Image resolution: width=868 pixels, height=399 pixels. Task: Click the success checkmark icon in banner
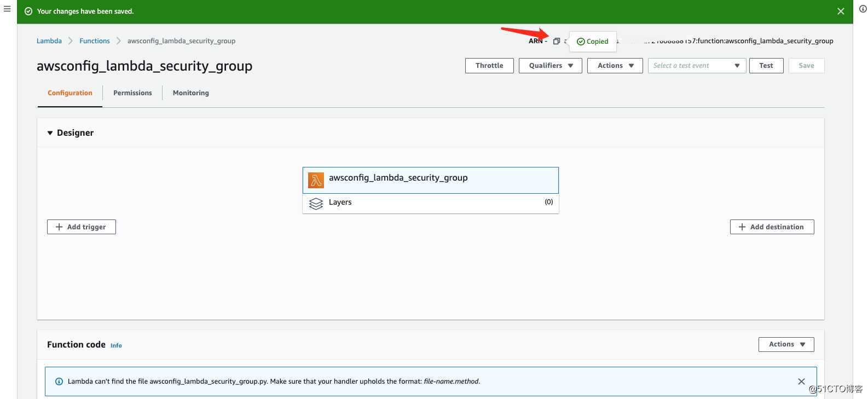coord(28,11)
